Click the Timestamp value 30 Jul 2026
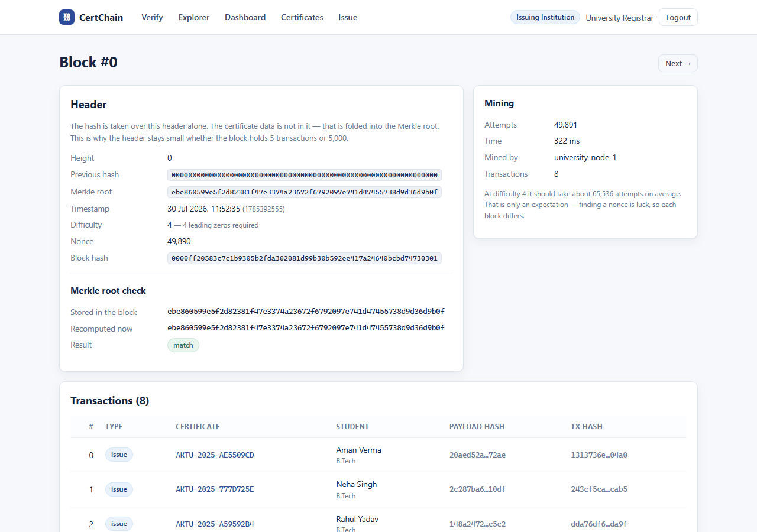 coord(203,209)
